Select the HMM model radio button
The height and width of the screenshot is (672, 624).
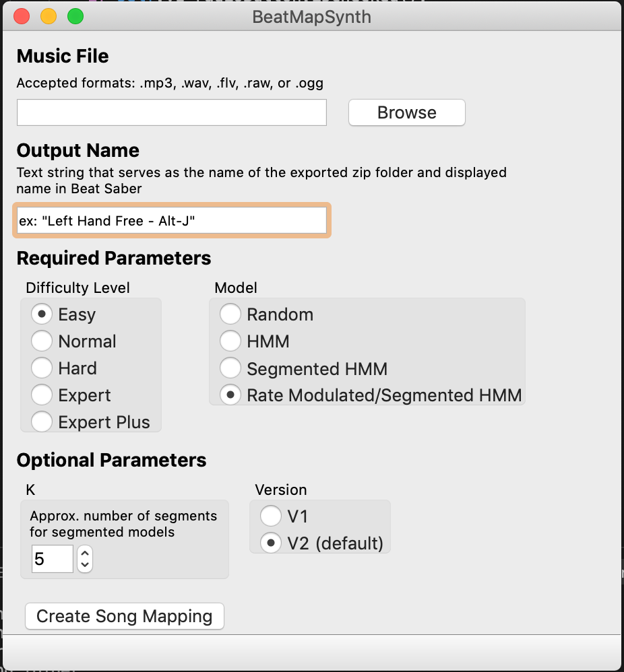point(230,341)
